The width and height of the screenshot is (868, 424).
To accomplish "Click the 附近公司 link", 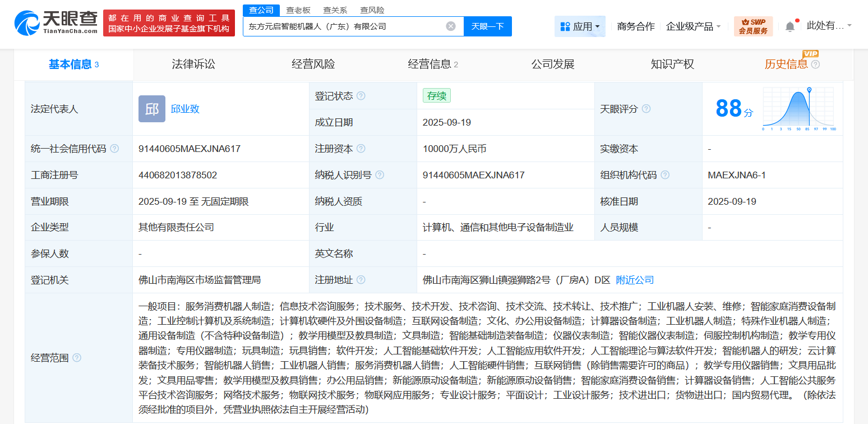I will pos(634,280).
